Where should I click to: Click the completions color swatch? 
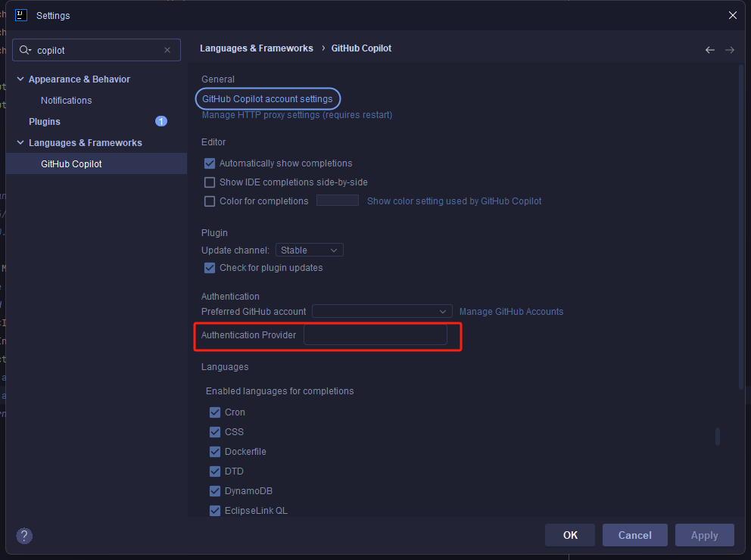tap(338, 201)
